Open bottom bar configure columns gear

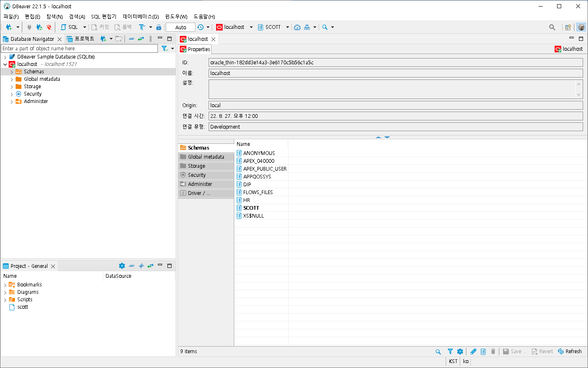[x=460, y=352]
